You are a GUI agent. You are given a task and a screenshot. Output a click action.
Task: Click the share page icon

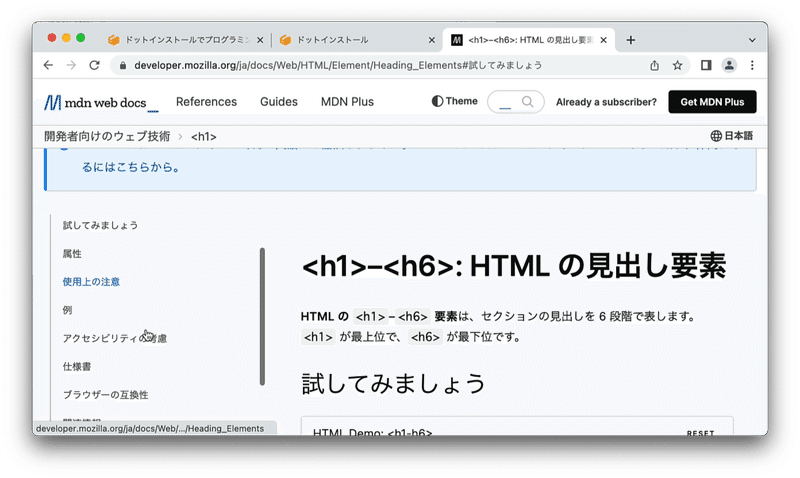click(654, 65)
